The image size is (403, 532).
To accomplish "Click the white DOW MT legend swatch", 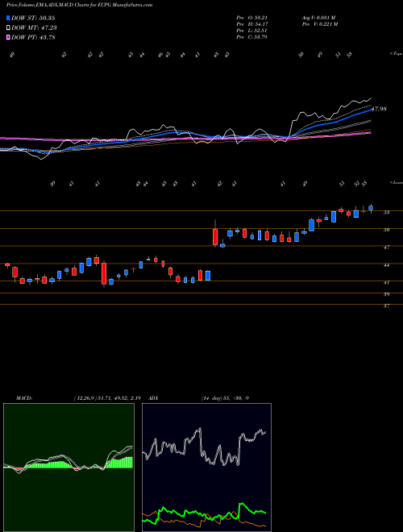I will click(8, 28).
